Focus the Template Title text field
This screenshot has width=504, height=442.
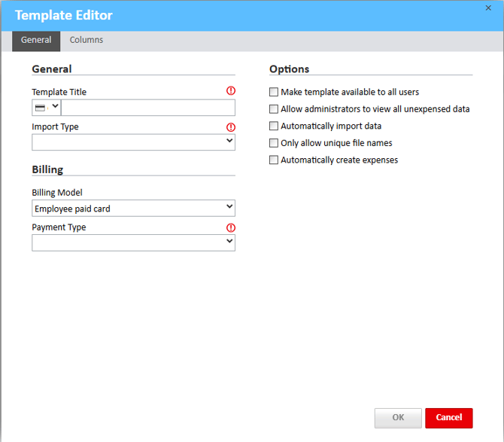pos(148,108)
